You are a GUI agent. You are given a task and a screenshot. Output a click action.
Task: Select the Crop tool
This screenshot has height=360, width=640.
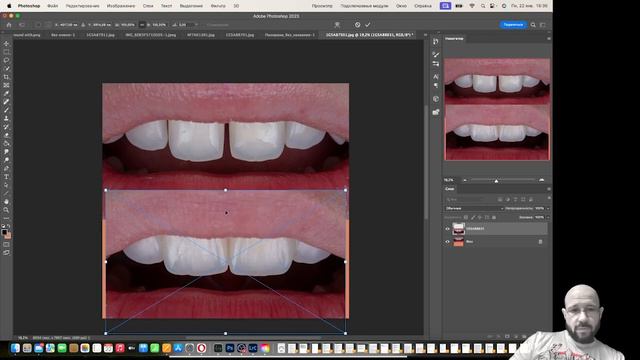coord(6,77)
